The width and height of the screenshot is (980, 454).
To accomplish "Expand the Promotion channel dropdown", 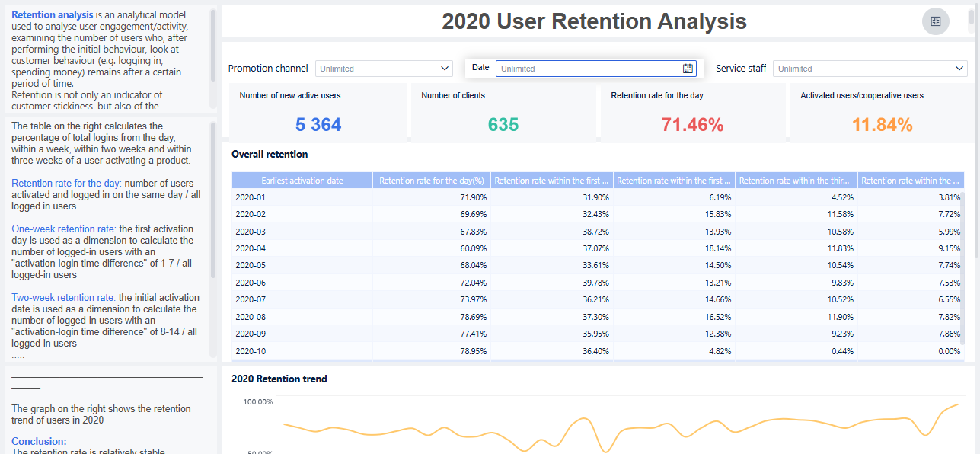I will coord(445,69).
